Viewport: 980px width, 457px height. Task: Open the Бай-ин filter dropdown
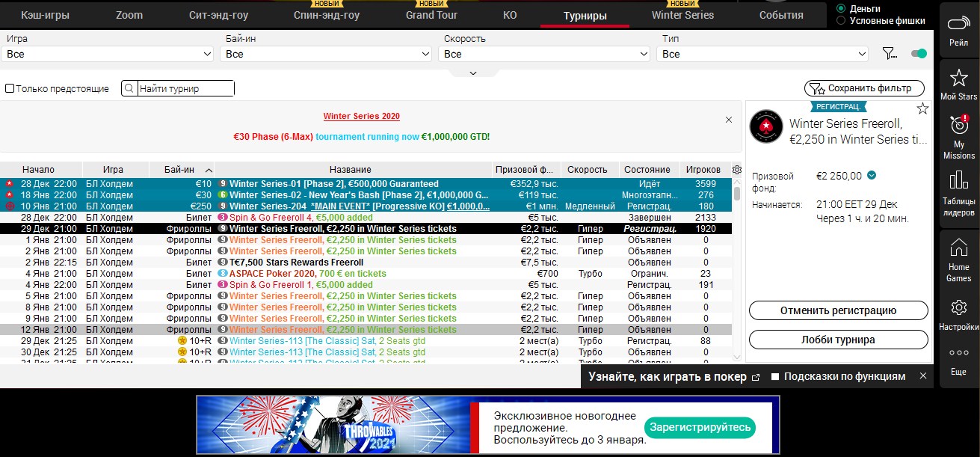point(327,54)
